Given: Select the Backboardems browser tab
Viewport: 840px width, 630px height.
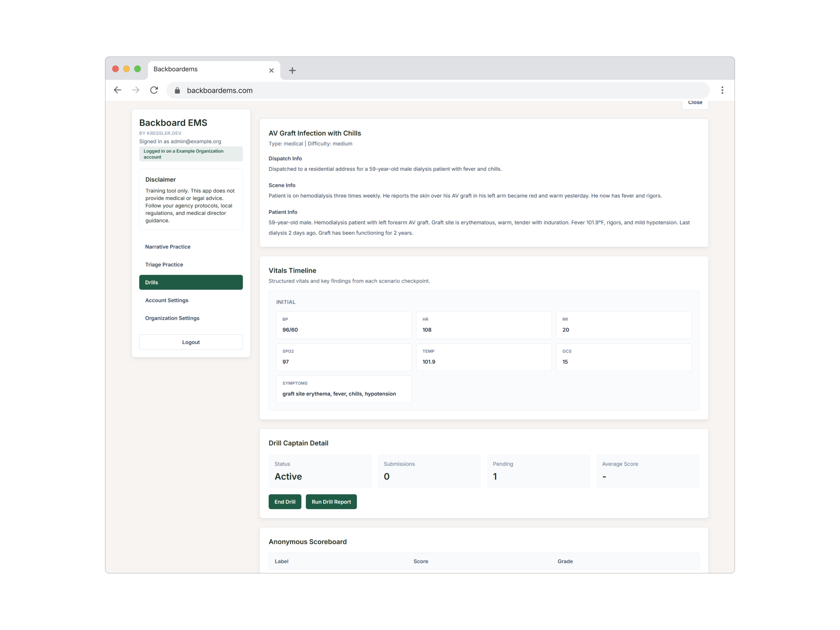Looking at the screenshot, I should [x=214, y=70].
